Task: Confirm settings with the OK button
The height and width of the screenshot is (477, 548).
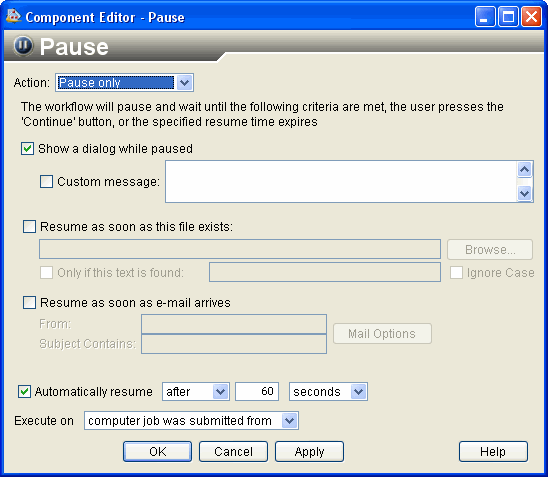Action: pos(157,451)
